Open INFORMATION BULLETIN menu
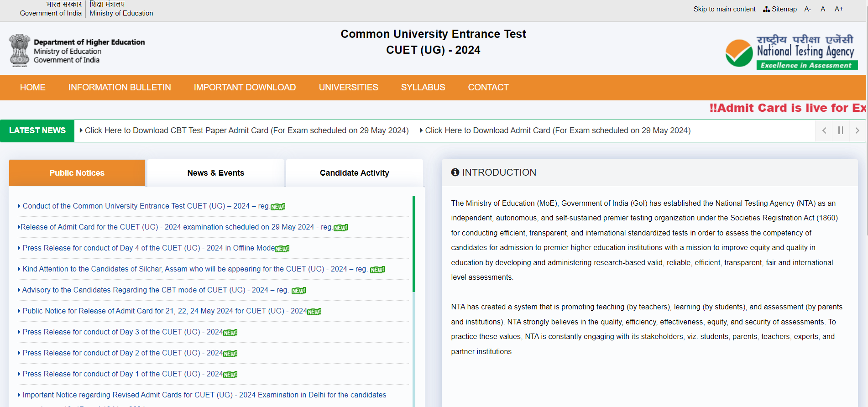Image resolution: width=868 pixels, height=407 pixels. click(120, 88)
